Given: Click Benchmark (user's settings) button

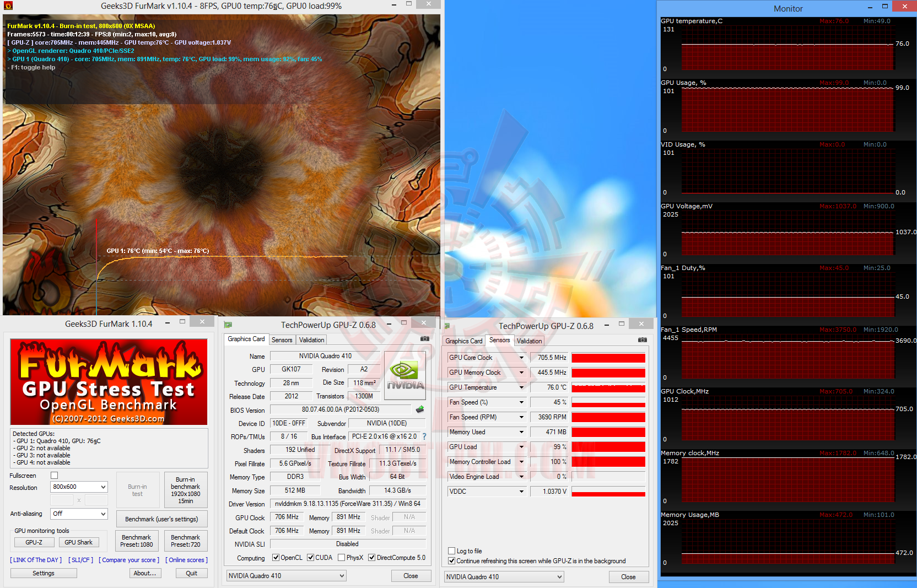Looking at the screenshot, I should 161,519.
